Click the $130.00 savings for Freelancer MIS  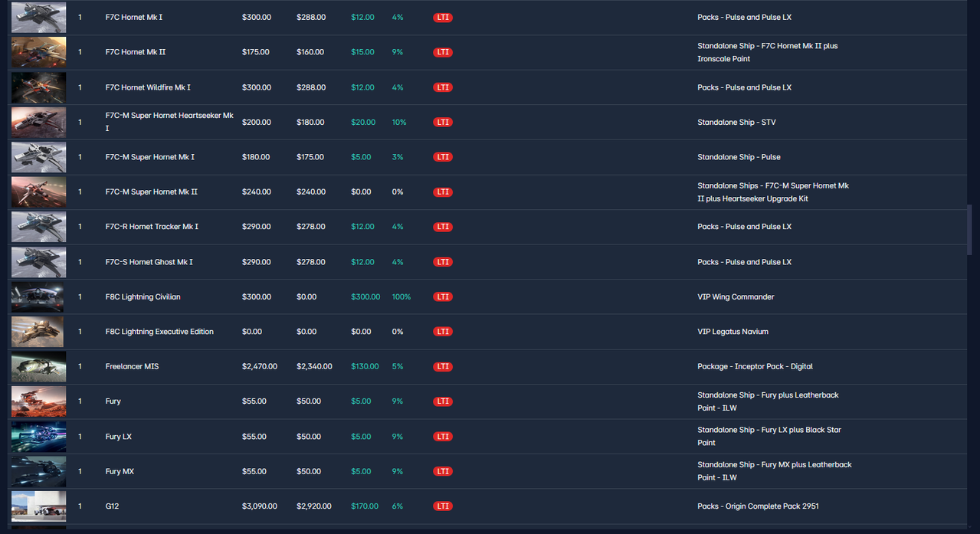(365, 366)
